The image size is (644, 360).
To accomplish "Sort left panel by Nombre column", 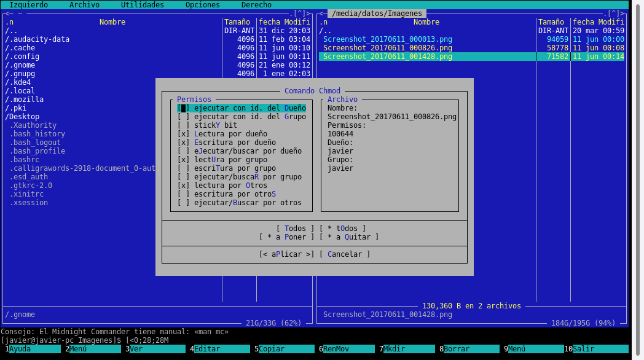I will click(112, 22).
